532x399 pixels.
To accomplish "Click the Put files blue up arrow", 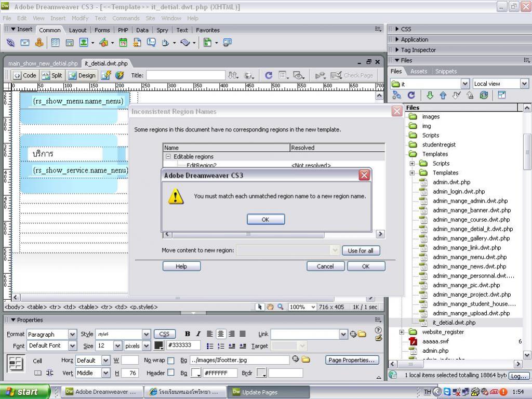I will [443, 96].
